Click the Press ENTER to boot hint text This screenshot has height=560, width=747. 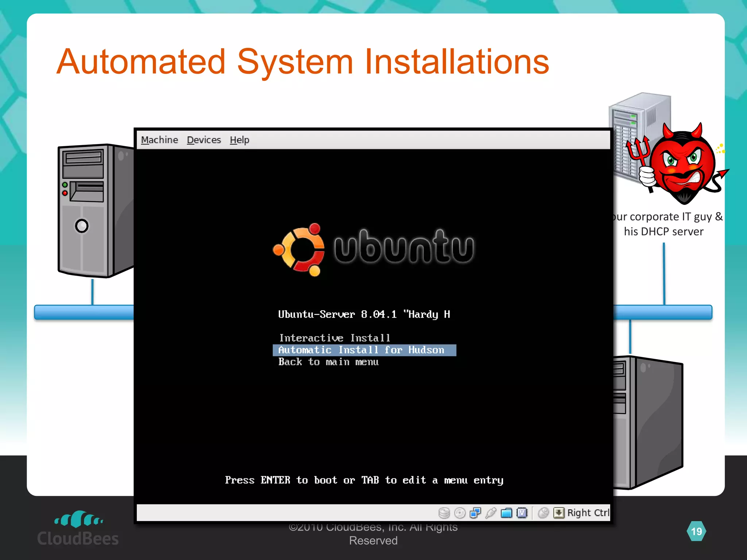[x=364, y=480]
